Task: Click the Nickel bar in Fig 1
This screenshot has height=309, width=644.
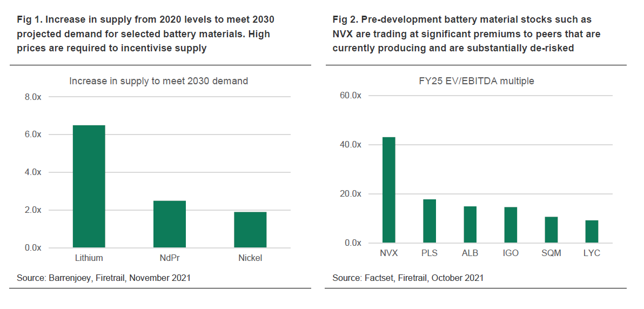Action: point(250,230)
